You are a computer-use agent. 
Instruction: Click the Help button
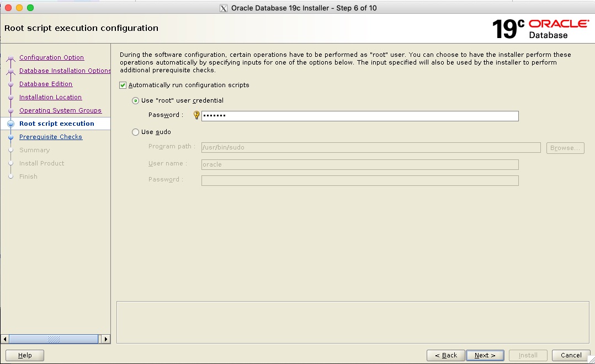tap(25, 355)
